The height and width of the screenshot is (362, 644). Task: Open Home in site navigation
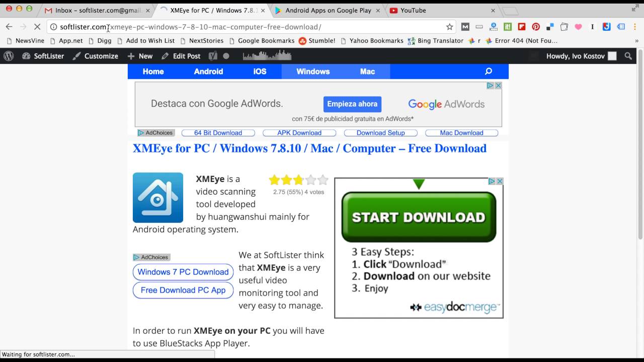pyautogui.click(x=153, y=71)
